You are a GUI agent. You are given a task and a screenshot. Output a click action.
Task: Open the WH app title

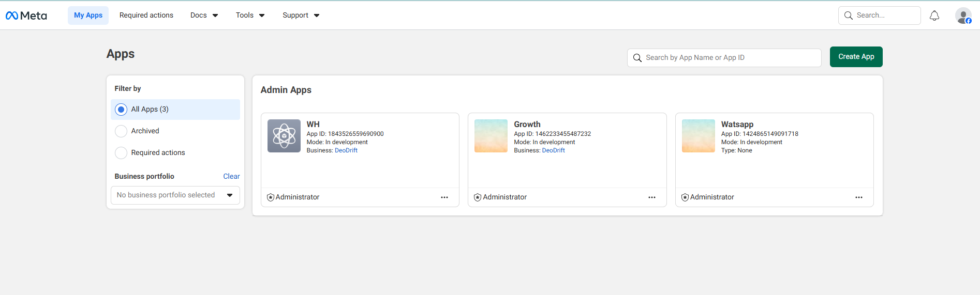[313, 125]
